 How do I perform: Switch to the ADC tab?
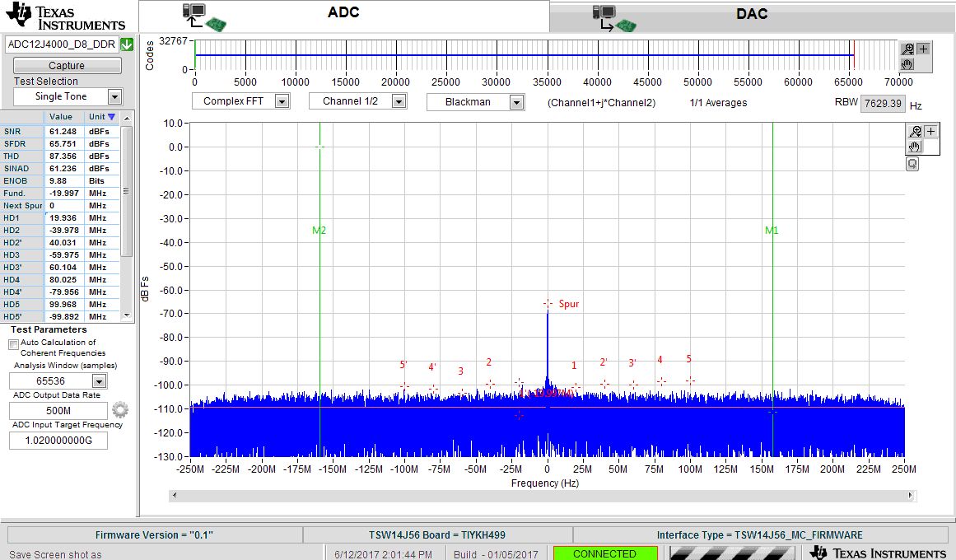tap(344, 16)
